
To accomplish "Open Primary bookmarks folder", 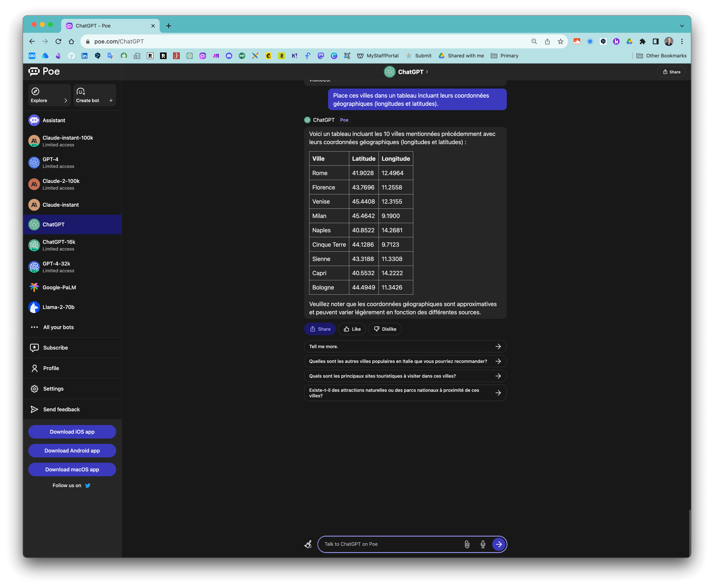I will click(x=505, y=56).
